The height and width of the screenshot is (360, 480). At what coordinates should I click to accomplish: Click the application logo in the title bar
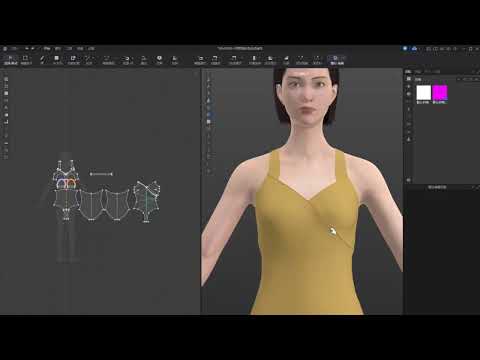click(x=5, y=49)
